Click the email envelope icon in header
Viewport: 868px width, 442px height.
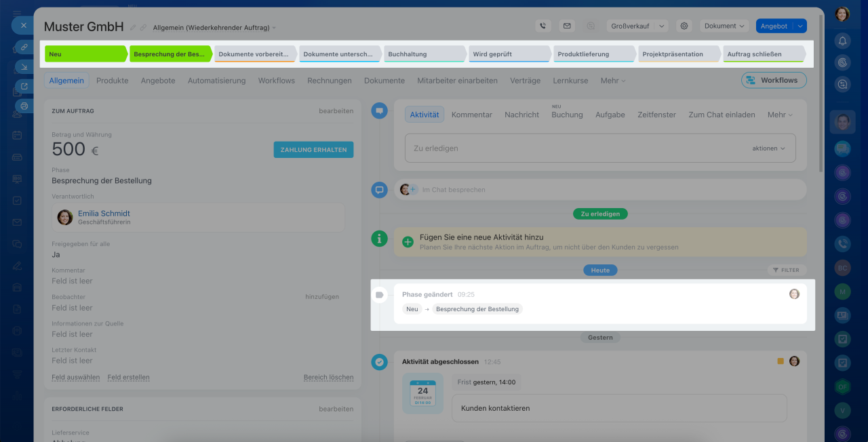tap(567, 26)
